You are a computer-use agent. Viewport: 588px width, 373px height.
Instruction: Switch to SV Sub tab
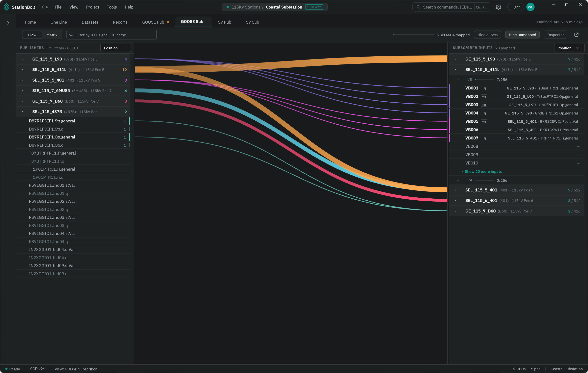(252, 22)
